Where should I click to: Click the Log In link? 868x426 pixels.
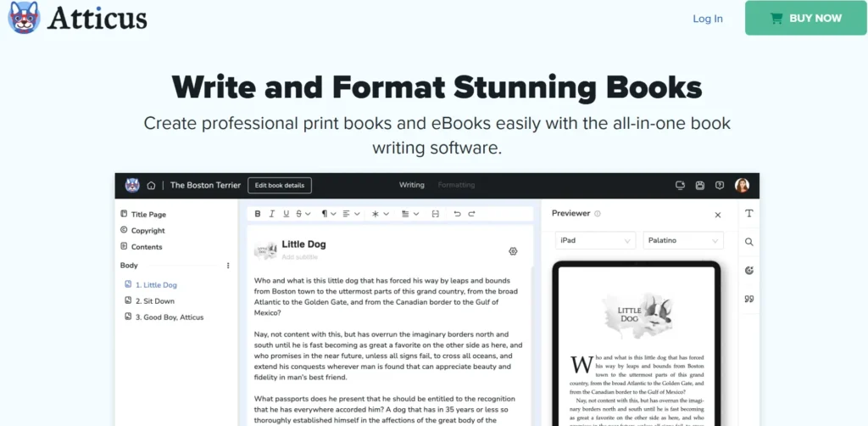(x=708, y=19)
